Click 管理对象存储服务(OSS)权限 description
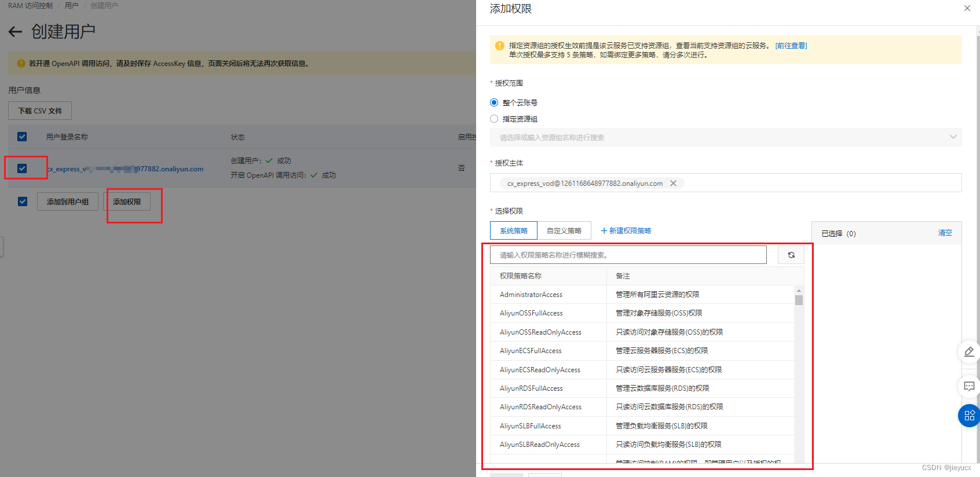This screenshot has height=477, width=980. 659,313
